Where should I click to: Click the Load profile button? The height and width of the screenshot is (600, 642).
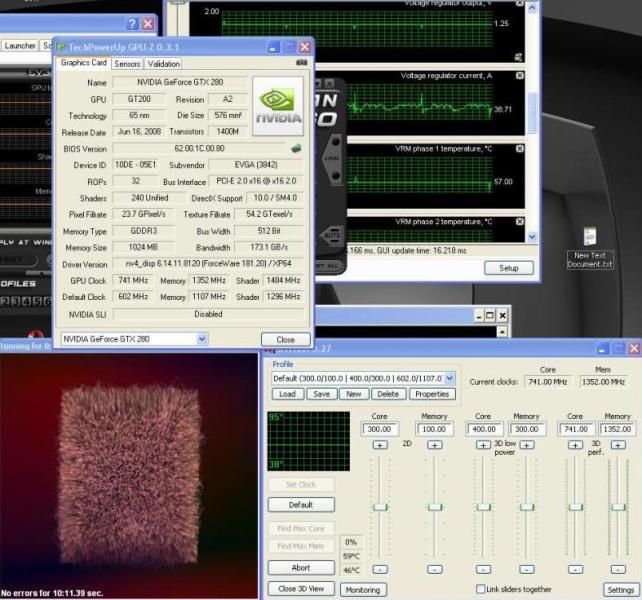pos(287,394)
